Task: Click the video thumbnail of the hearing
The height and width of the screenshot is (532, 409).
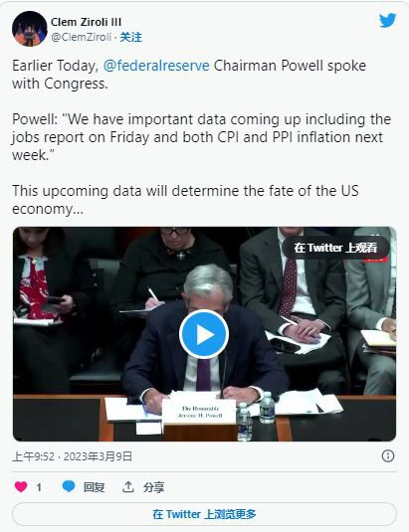Action: tap(204, 334)
